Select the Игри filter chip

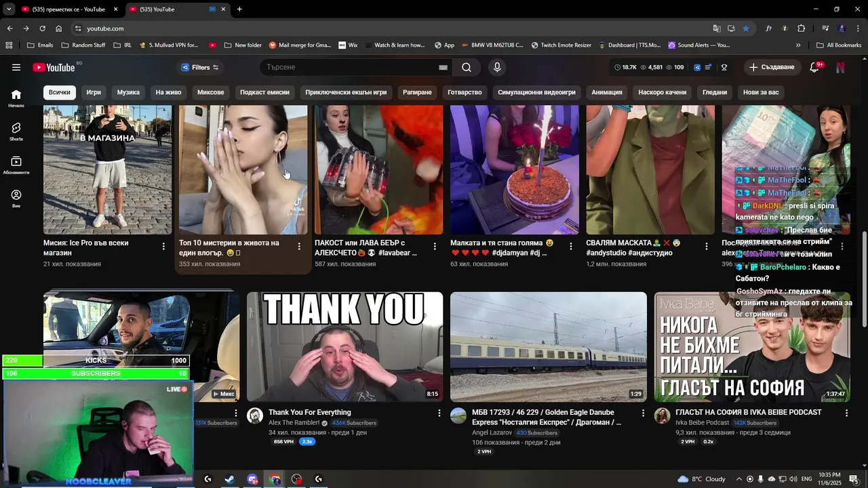click(x=94, y=92)
